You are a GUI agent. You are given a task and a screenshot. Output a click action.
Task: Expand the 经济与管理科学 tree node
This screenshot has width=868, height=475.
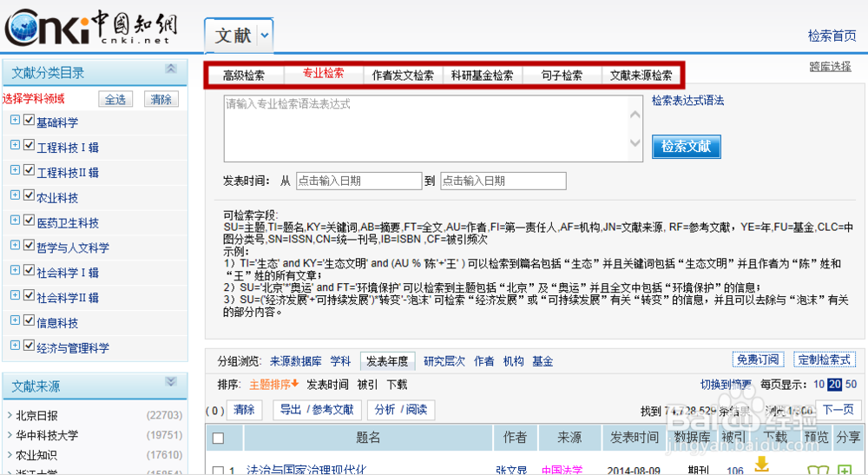click(x=15, y=346)
